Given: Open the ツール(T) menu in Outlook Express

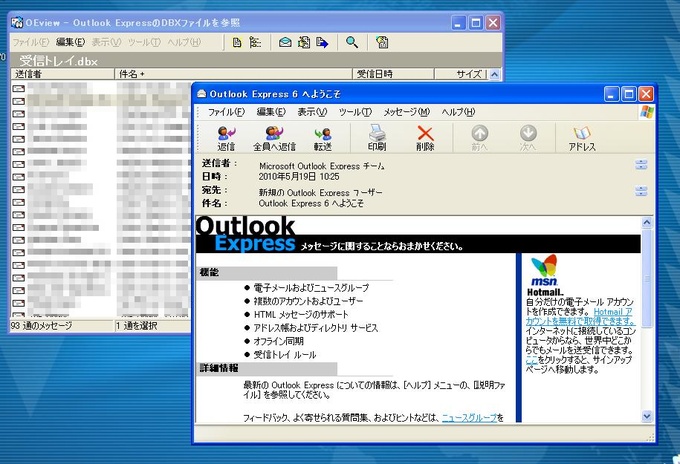Looking at the screenshot, I should coord(355,112).
